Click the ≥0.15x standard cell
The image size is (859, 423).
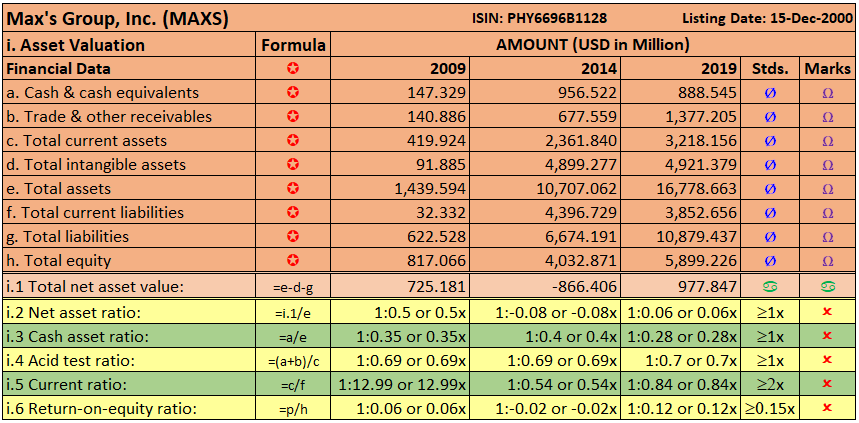pyautogui.click(x=769, y=408)
